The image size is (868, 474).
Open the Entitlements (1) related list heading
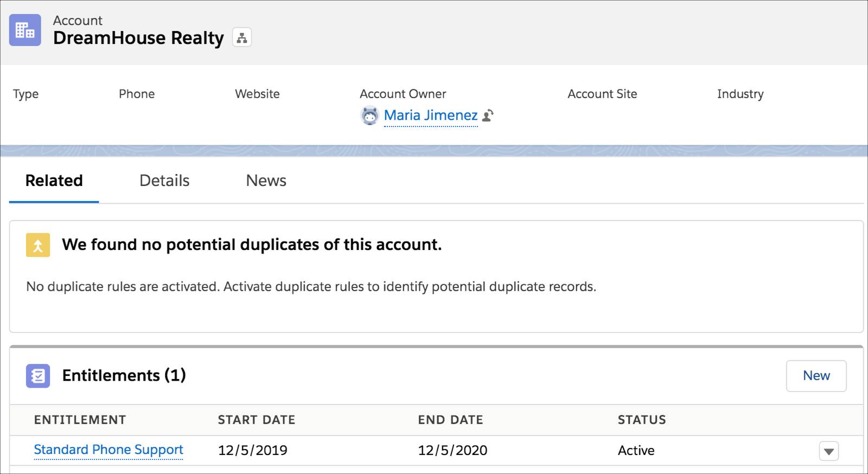tap(124, 375)
